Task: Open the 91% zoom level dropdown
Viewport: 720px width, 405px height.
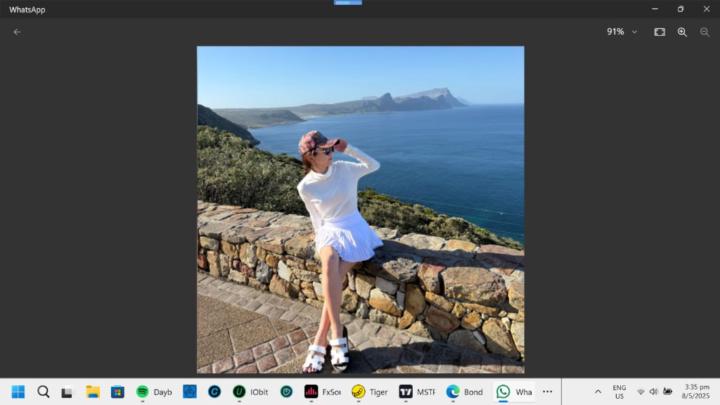Action: (x=621, y=32)
